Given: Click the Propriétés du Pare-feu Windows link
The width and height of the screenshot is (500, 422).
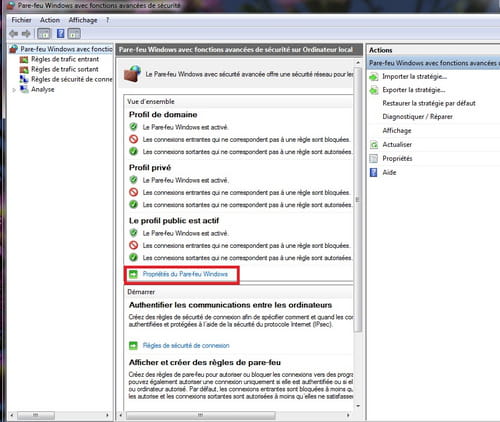Looking at the screenshot, I should 185,274.
